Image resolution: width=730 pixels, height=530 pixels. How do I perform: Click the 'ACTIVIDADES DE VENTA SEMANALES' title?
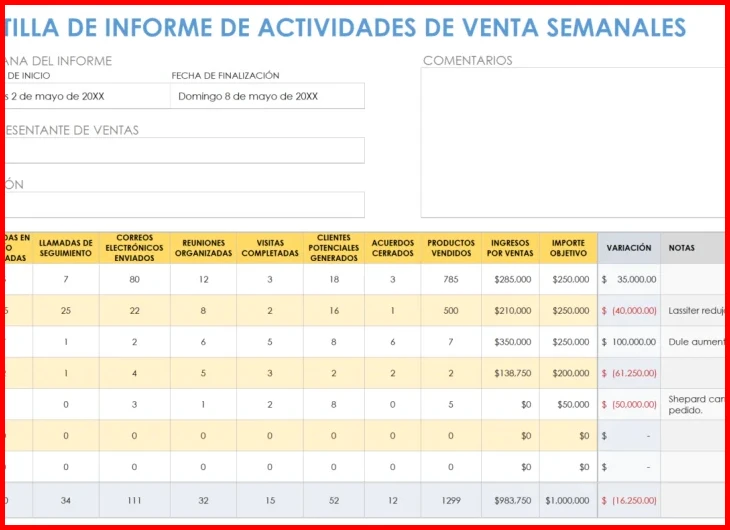[x=472, y=27]
